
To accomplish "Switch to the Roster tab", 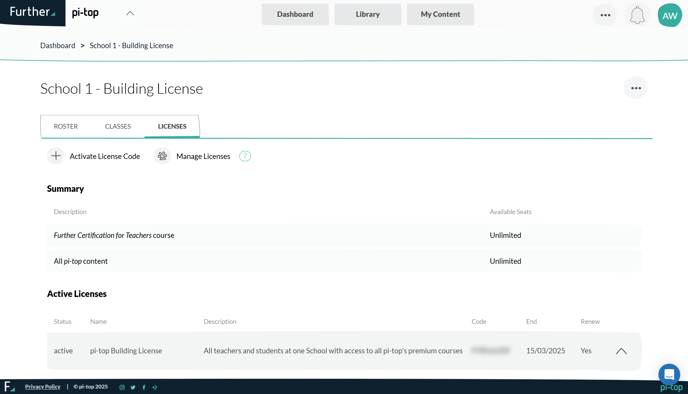I will pyautogui.click(x=66, y=126).
